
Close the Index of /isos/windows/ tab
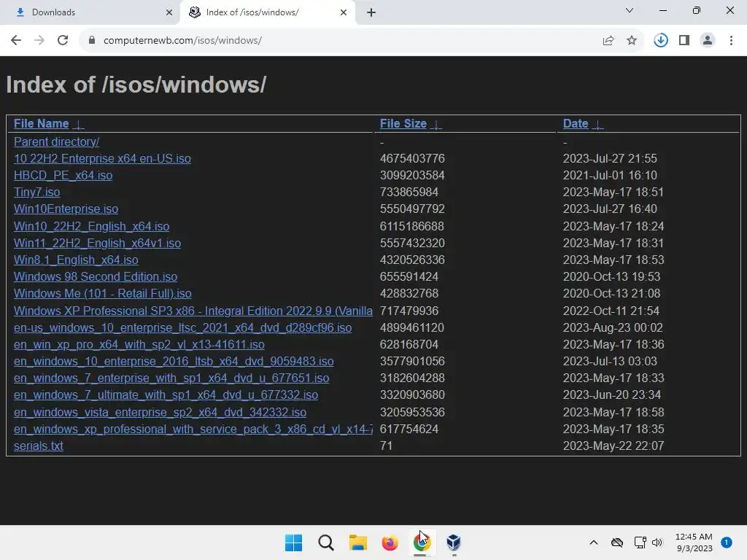[344, 12]
